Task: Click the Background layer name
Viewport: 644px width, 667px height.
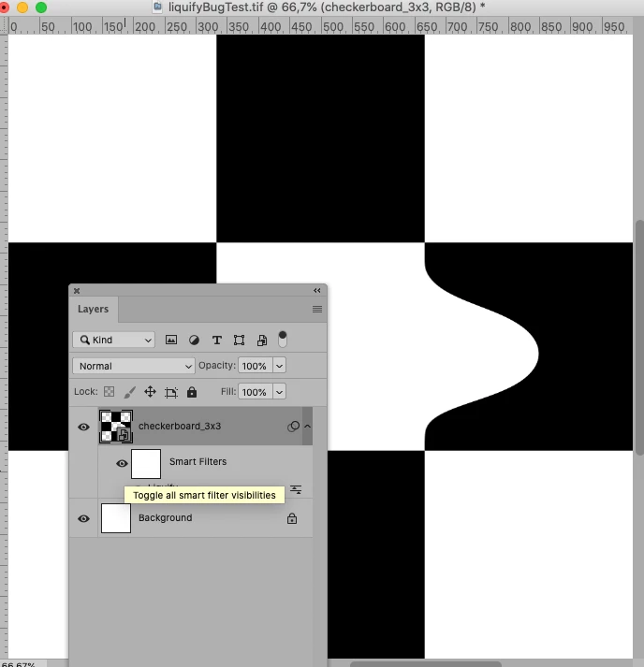Action: tap(165, 517)
